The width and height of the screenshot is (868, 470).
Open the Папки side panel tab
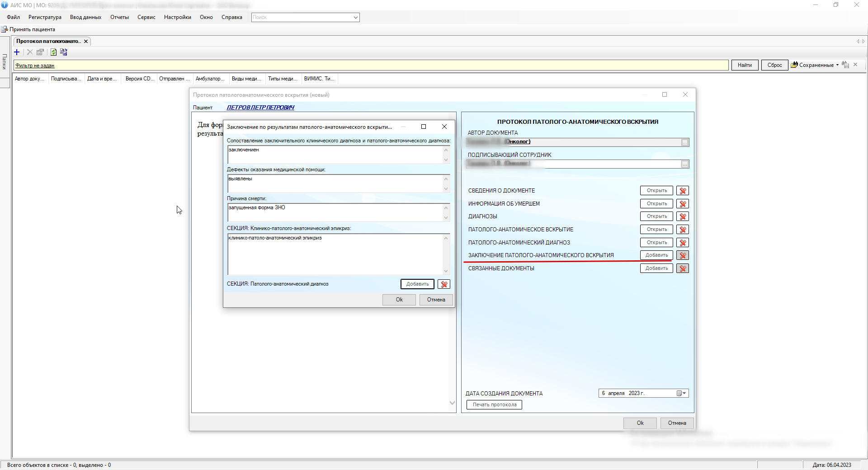coord(5,61)
